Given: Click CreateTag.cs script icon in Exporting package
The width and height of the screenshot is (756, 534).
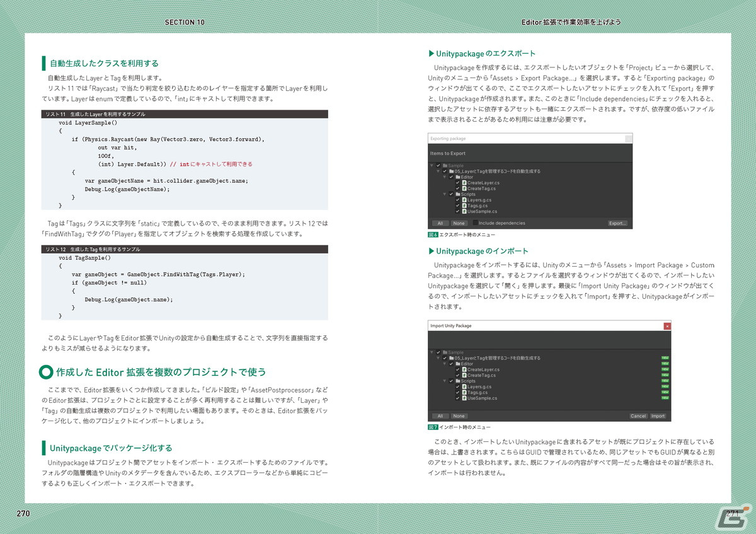Looking at the screenshot, I should click(464, 189).
